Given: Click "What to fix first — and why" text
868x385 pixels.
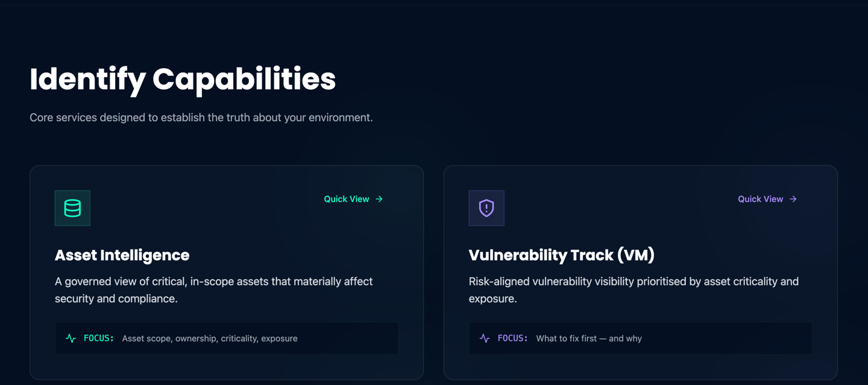Looking at the screenshot, I should (x=589, y=339).
